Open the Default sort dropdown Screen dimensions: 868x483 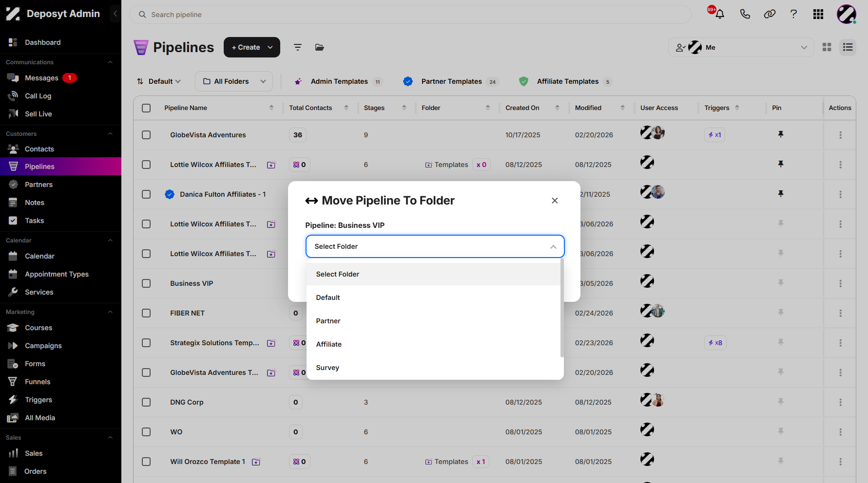coord(159,81)
